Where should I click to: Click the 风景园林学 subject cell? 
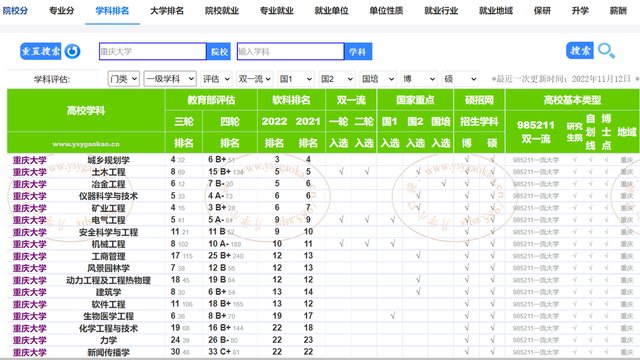(108, 268)
